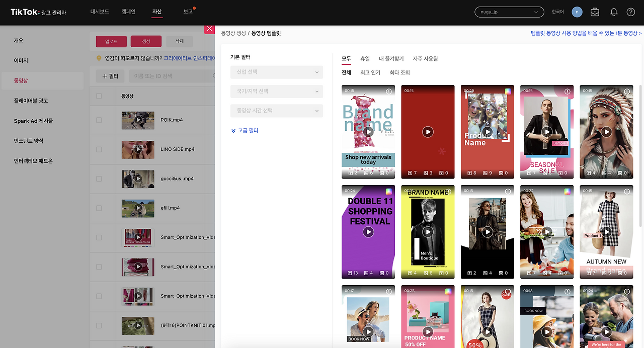Open the 크리에이티브 인스퍼레이션 link
644x348 pixels.
point(189,58)
